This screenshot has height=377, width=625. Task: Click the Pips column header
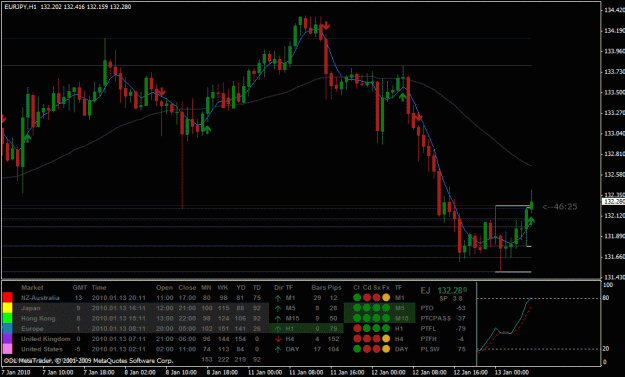point(334,287)
